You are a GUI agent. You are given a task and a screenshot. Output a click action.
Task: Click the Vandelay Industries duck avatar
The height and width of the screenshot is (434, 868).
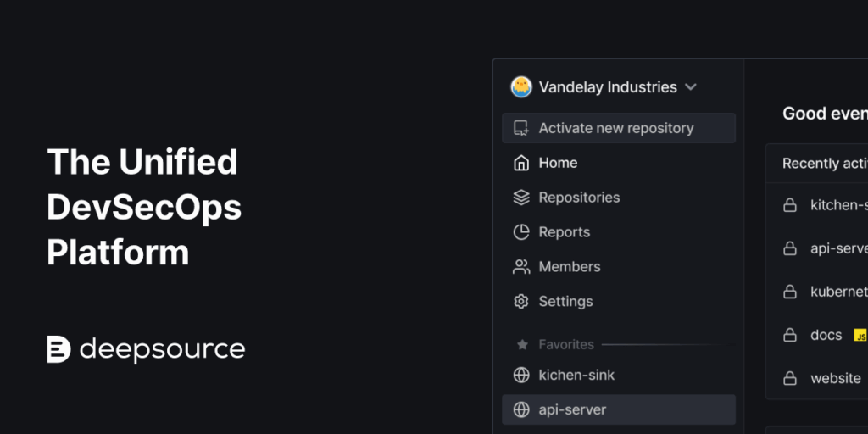click(521, 87)
